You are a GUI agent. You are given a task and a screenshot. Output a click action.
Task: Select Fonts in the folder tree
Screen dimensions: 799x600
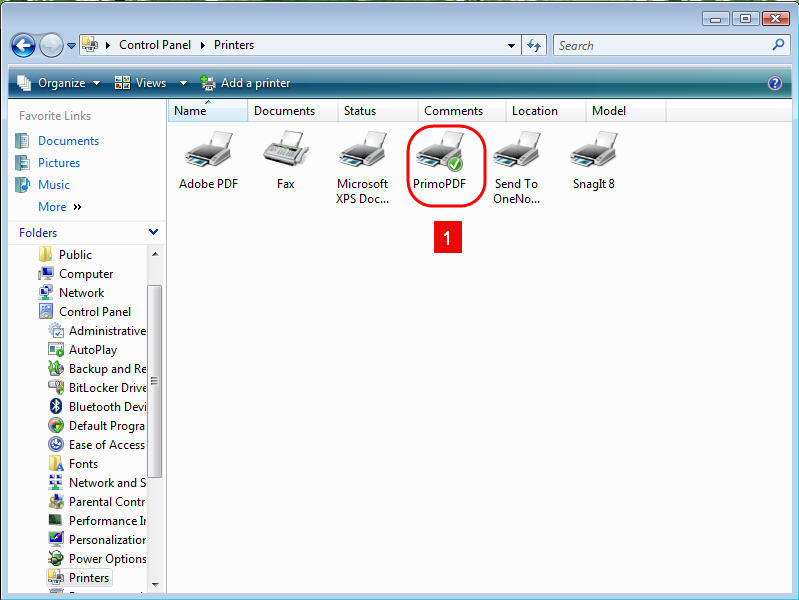[83, 464]
